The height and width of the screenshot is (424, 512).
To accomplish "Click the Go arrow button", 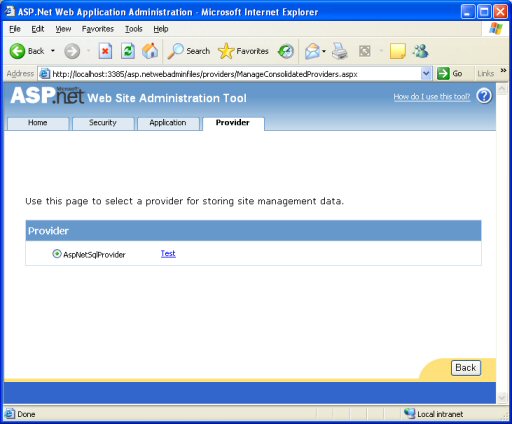I will click(x=450, y=74).
